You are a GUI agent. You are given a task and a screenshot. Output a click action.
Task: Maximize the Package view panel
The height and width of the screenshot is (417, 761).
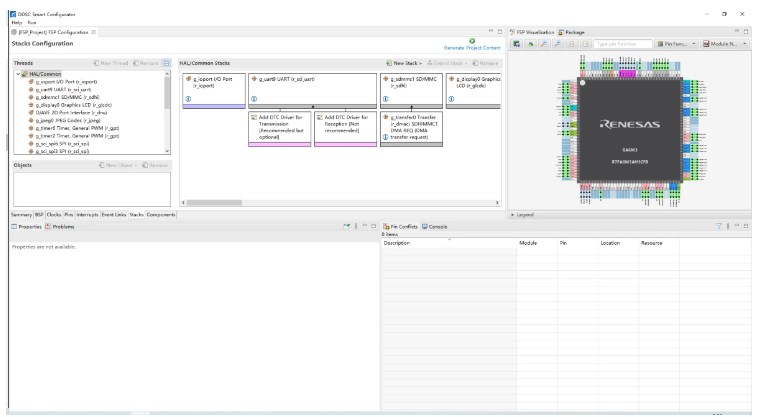tap(746, 32)
